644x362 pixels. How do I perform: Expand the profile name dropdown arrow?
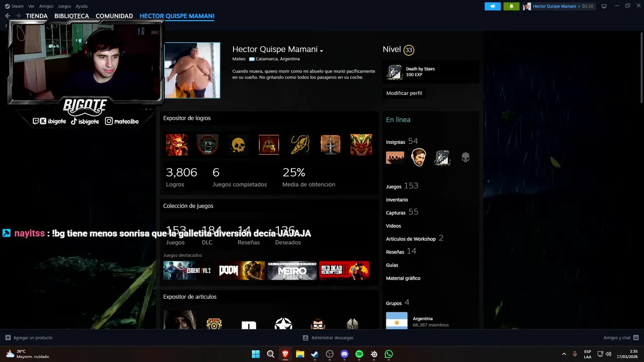pyautogui.click(x=321, y=50)
